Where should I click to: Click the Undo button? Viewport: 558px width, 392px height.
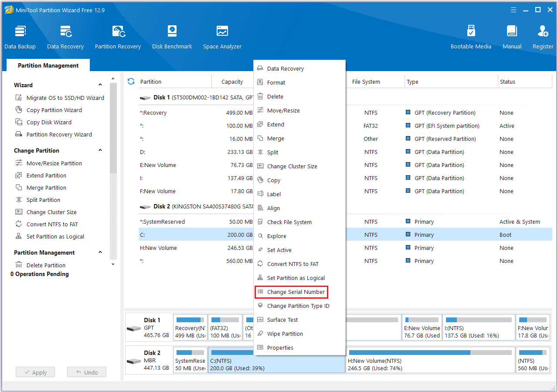[x=87, y=372]
